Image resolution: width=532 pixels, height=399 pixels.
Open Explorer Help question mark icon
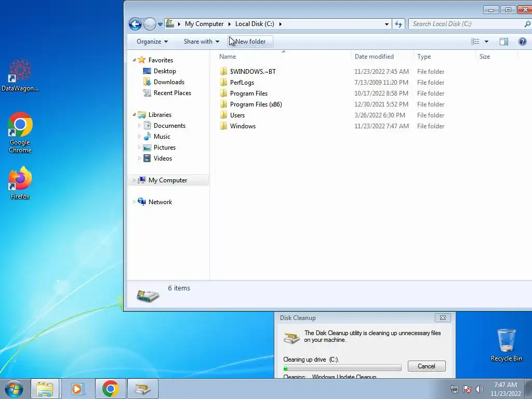tap(523, 42)
